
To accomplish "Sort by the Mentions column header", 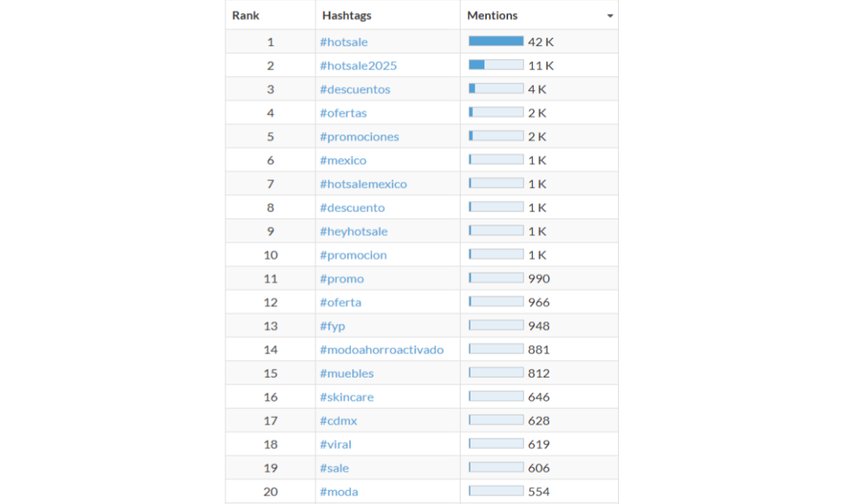I will [493, 16].
